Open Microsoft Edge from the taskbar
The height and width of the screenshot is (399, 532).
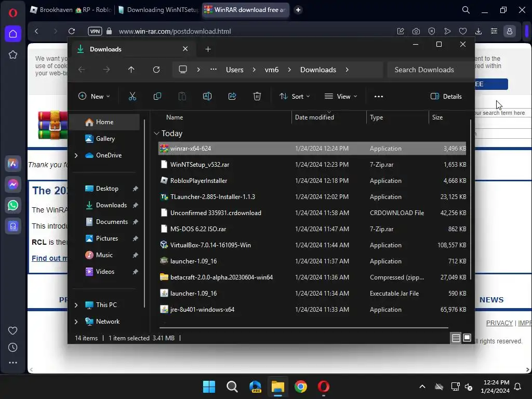tap(255, 387)
